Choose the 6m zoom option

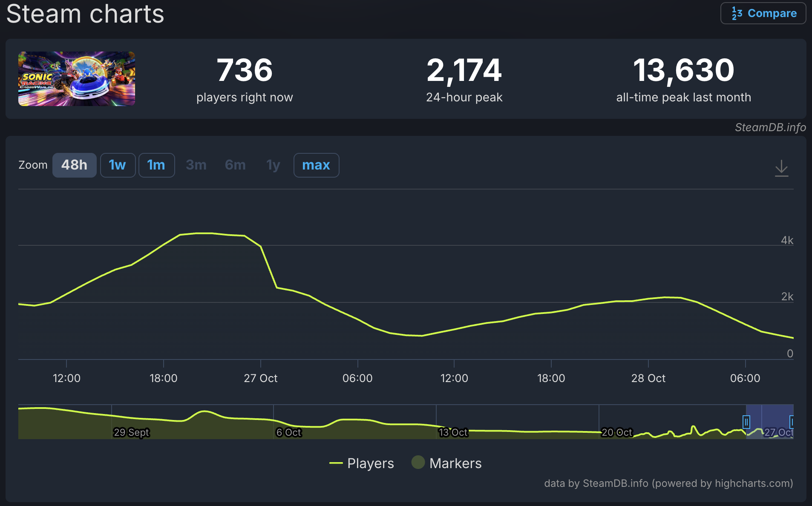[x=235, y=165]
